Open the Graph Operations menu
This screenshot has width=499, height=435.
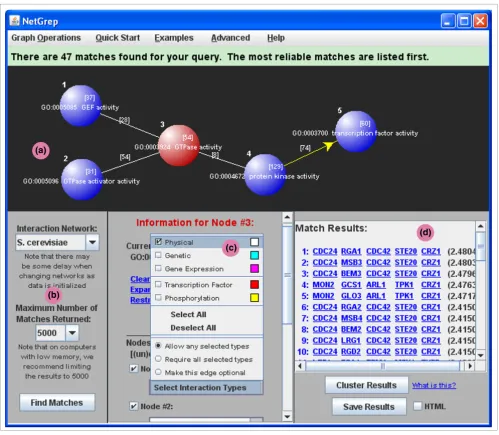(46, 38)
